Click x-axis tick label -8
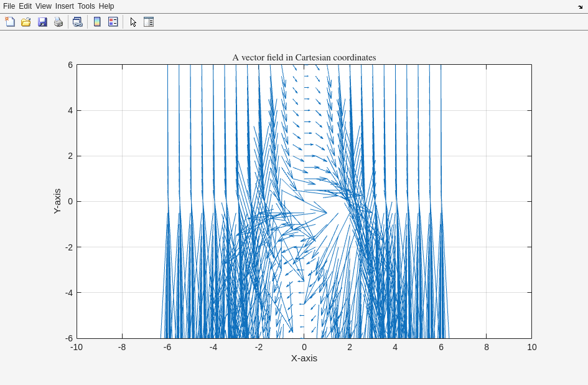 122,347
